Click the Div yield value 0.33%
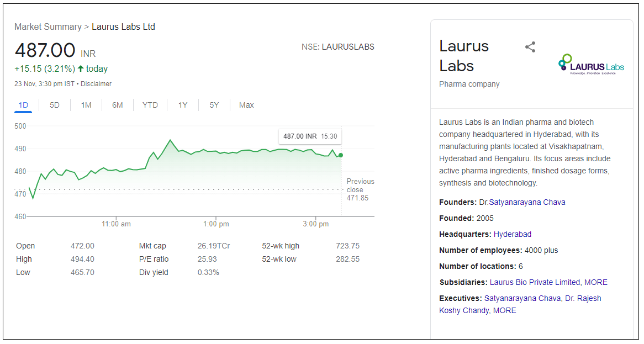Screen dimensions: 644x344 [208, 272]
